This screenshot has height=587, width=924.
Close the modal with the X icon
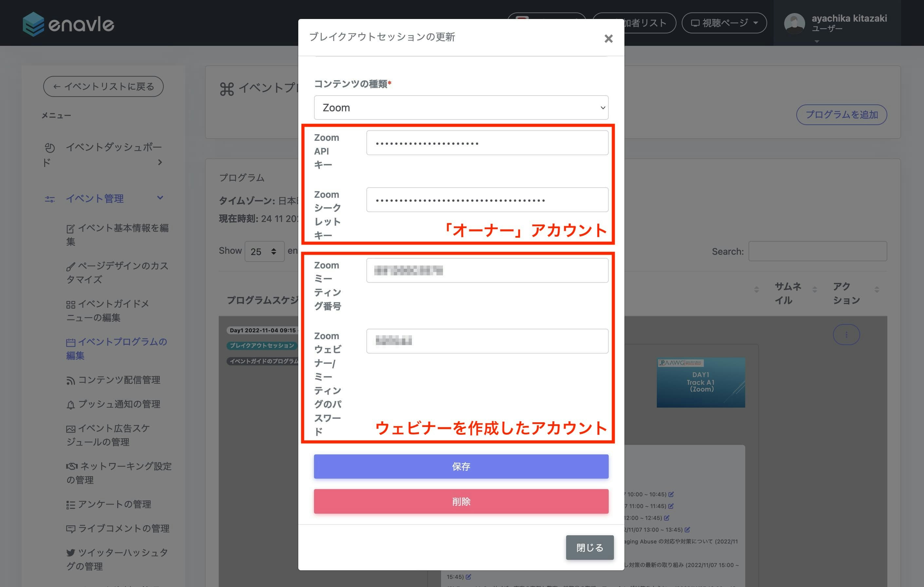608,38
